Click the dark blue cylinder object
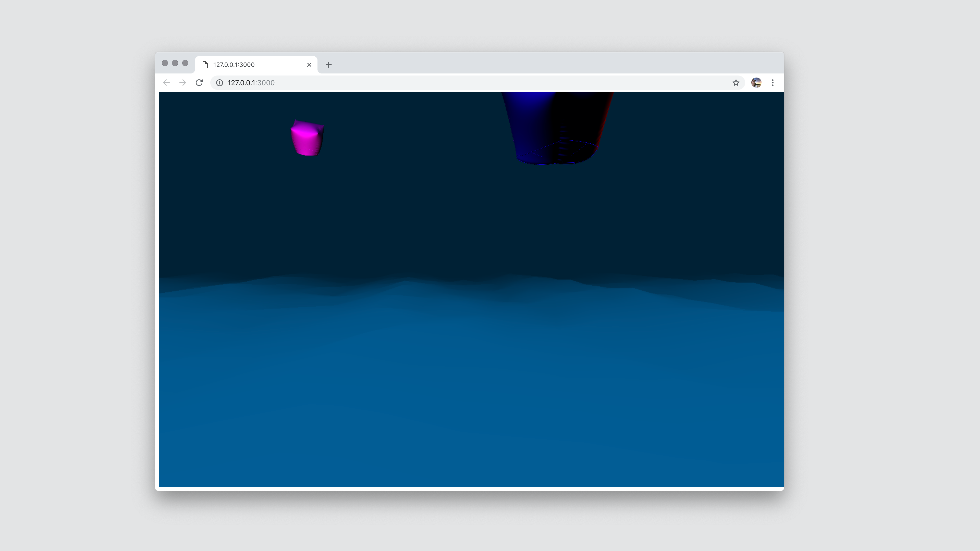This screenshot has height=551, width=980. [557, 128]
